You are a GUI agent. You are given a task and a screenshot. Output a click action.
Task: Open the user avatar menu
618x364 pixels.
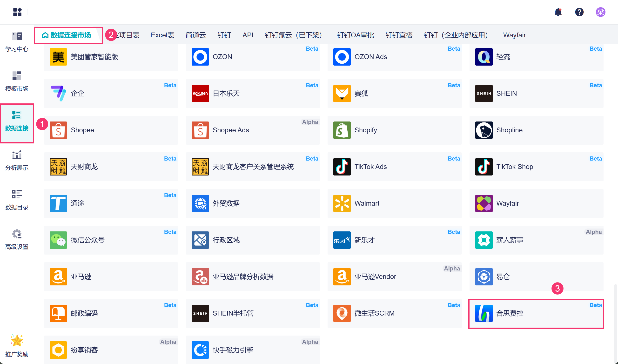[x=600, y=12]
